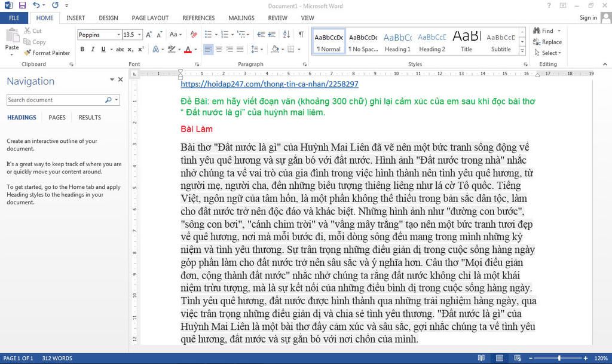Open the Poppins font name dropdown
This screenshot has height=364, width=612.
119,35
